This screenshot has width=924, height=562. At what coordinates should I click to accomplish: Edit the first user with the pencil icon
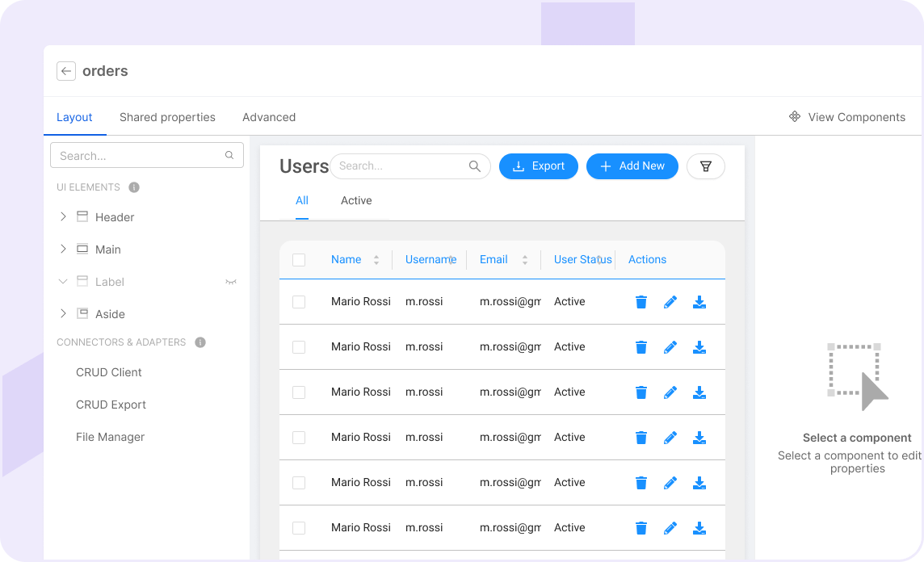click(x=670, y=301)
